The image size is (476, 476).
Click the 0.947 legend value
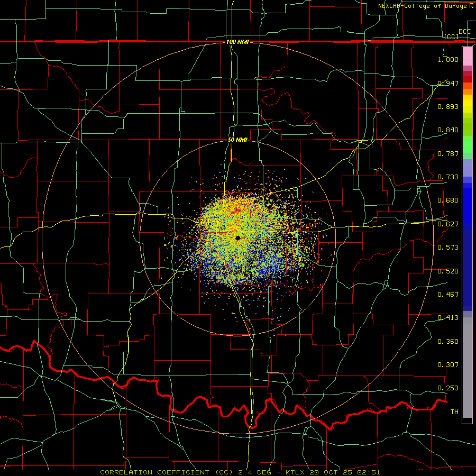click(448, 83)
